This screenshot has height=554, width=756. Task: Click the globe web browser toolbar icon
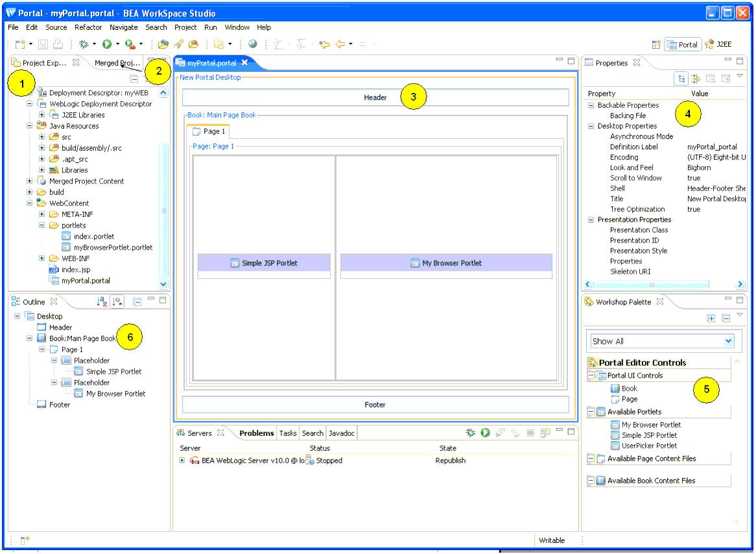(x=253, y=44)
